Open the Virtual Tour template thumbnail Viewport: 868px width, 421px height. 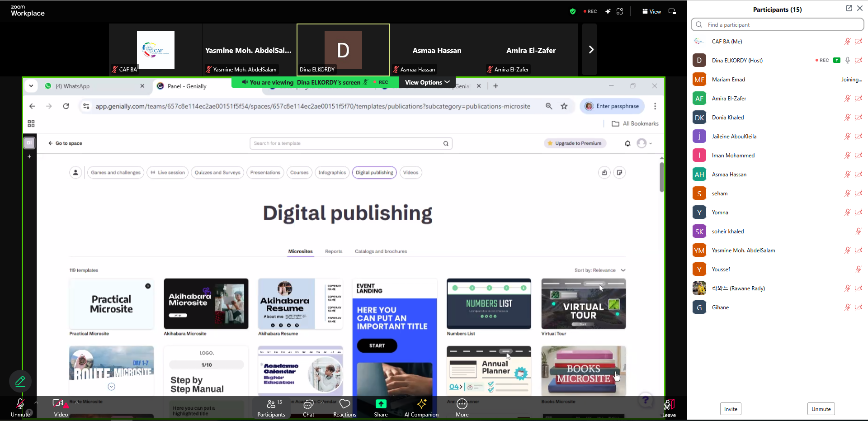(x=583, y=304)
